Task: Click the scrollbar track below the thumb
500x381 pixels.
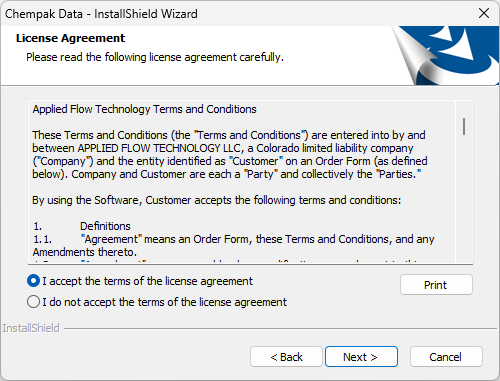Action: 464,200
